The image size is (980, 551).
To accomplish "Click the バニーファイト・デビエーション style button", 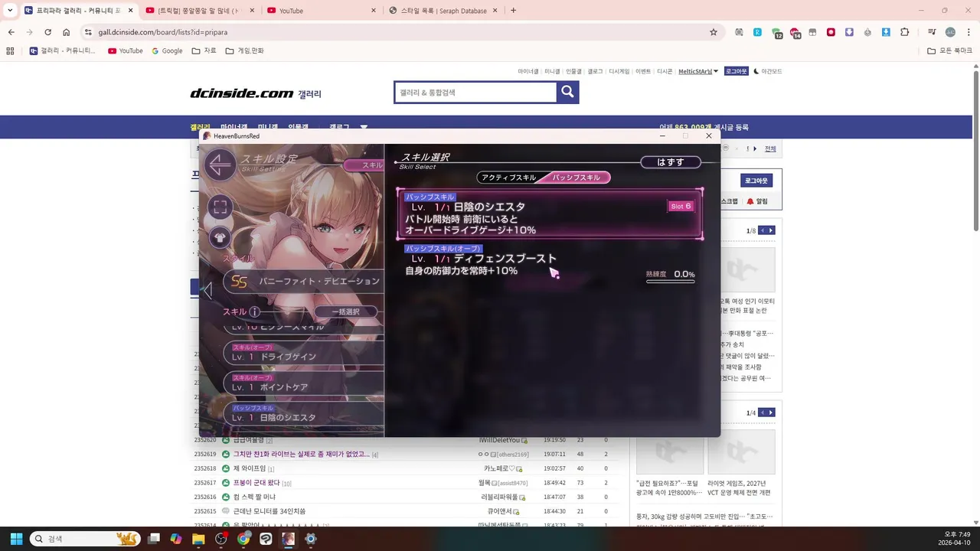I will coord(304,282).
